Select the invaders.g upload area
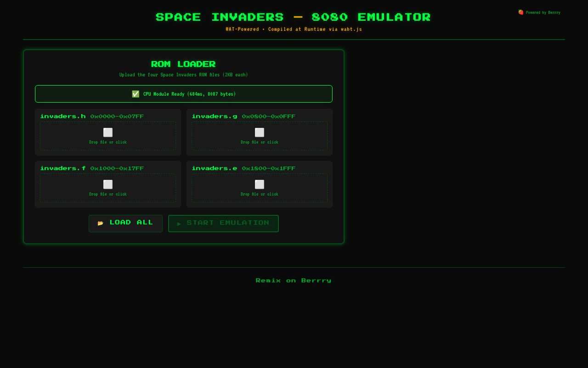The width and height of the screenshot is (588, 368). pos(260,136)
